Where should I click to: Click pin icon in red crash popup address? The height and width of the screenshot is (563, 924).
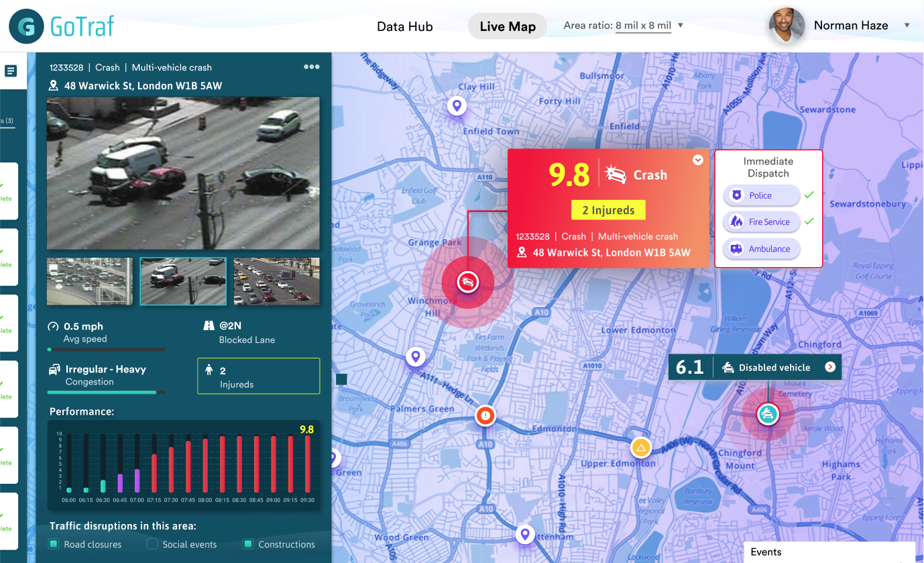tap(522, 252)
